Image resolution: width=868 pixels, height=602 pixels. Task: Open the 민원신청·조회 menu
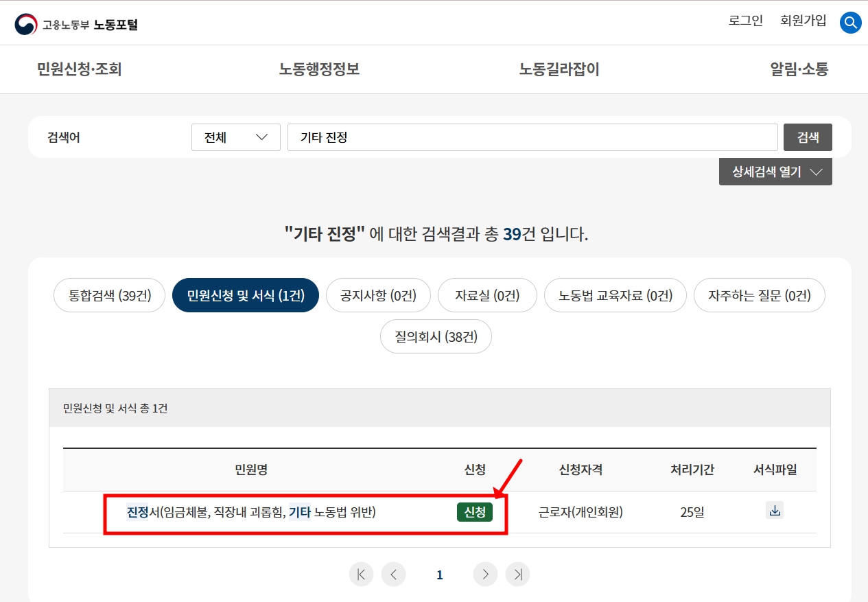tap(79, 69)
